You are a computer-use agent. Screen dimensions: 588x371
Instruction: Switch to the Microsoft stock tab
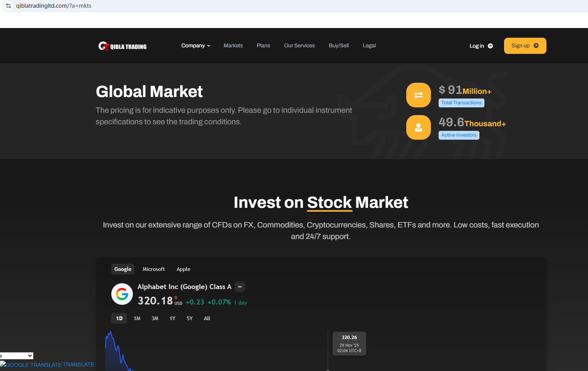[154, 269]
